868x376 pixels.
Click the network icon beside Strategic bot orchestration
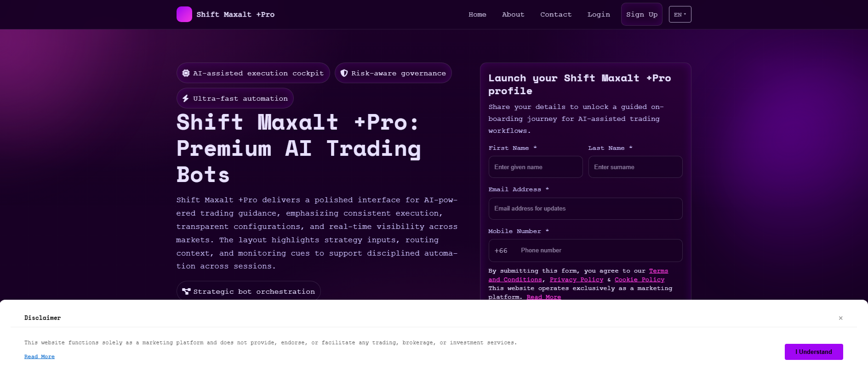[186, 291]
